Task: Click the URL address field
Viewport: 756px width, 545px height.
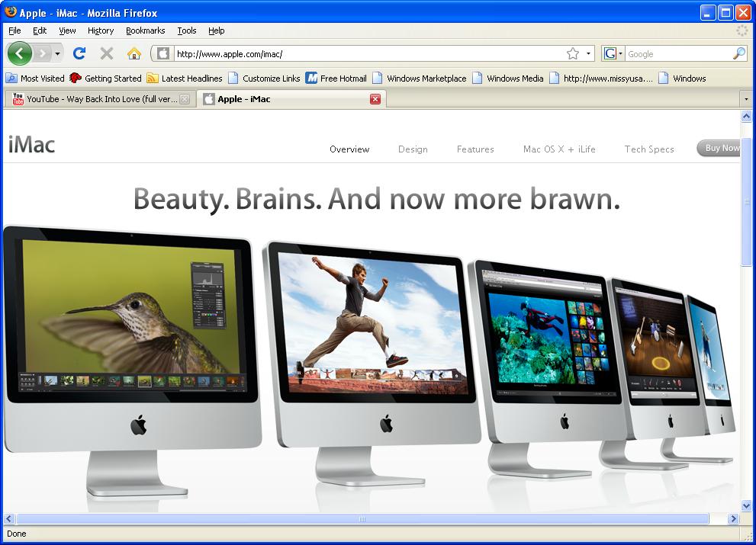Action: [368, 54]
